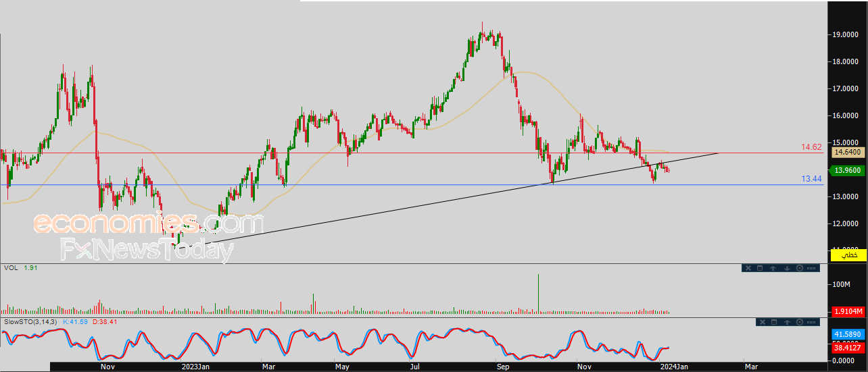Select the SlowSTO(3,14,3) indicator title
The width and height of the screenshot is (868, 372).
pos(30,321)
